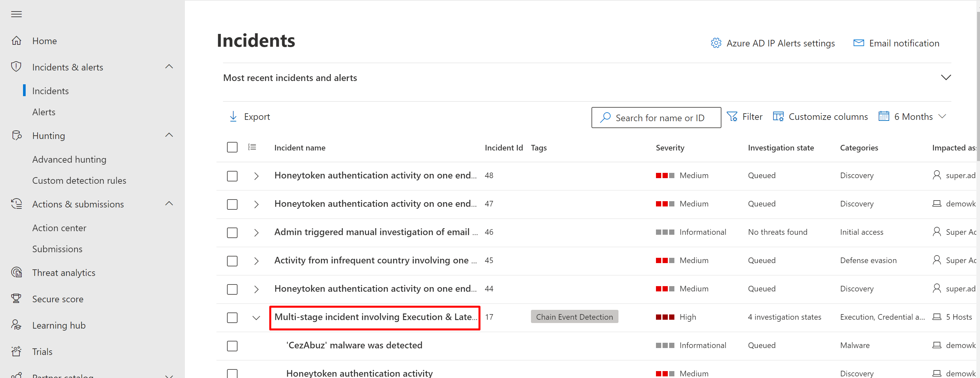Check the box for incident 48
980x378 pixels.
point(232,176)
